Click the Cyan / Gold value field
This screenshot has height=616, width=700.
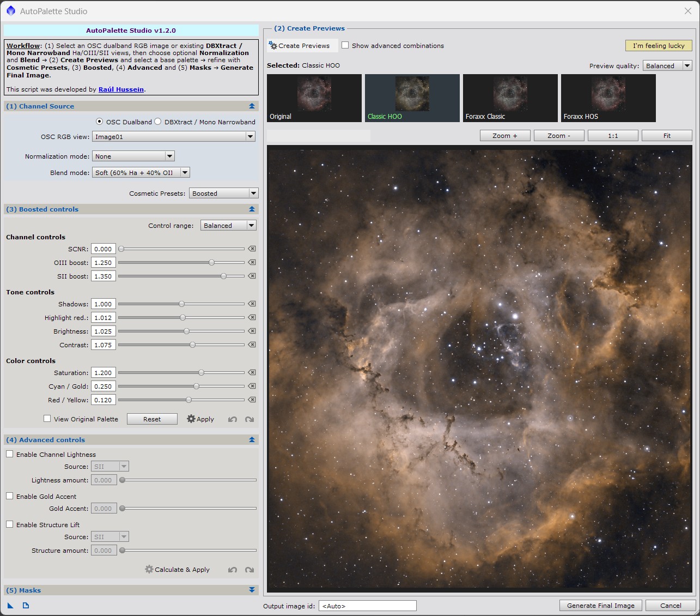tap(104, 386)
